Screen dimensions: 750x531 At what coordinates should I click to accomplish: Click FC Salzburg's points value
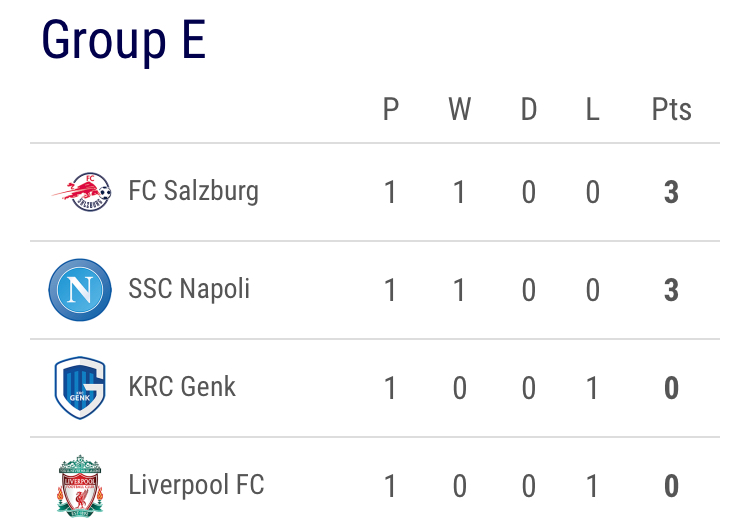coord(672,192)
